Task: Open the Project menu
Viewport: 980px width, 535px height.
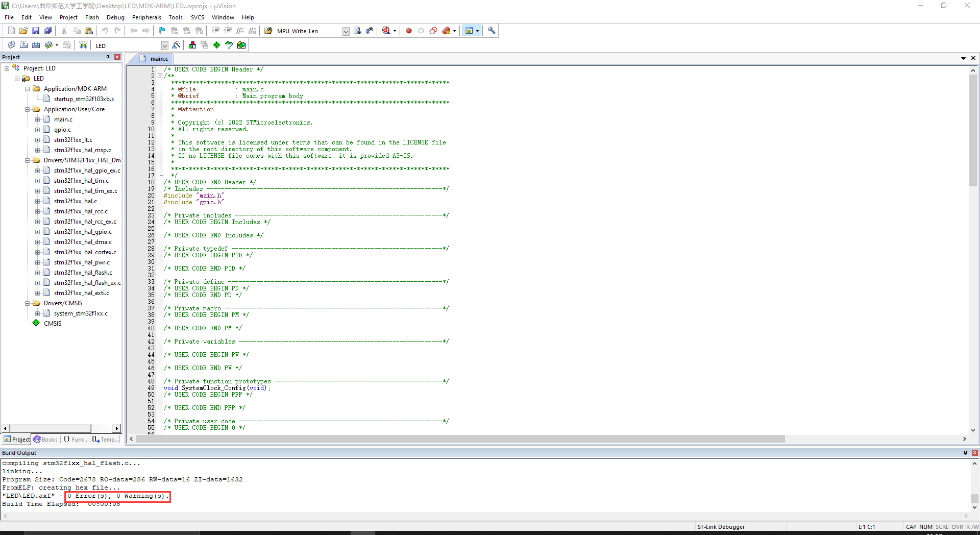Action: (68, 17)
